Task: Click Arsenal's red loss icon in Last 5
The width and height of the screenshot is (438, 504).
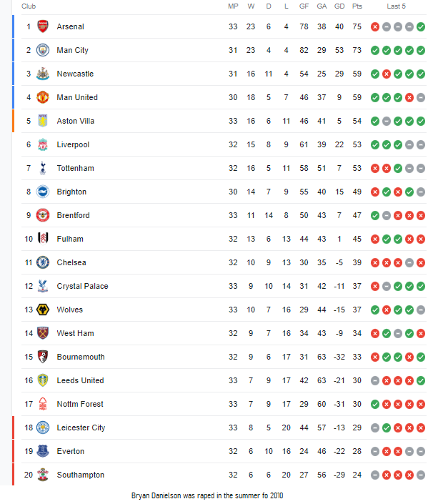Action: point(375,26)
